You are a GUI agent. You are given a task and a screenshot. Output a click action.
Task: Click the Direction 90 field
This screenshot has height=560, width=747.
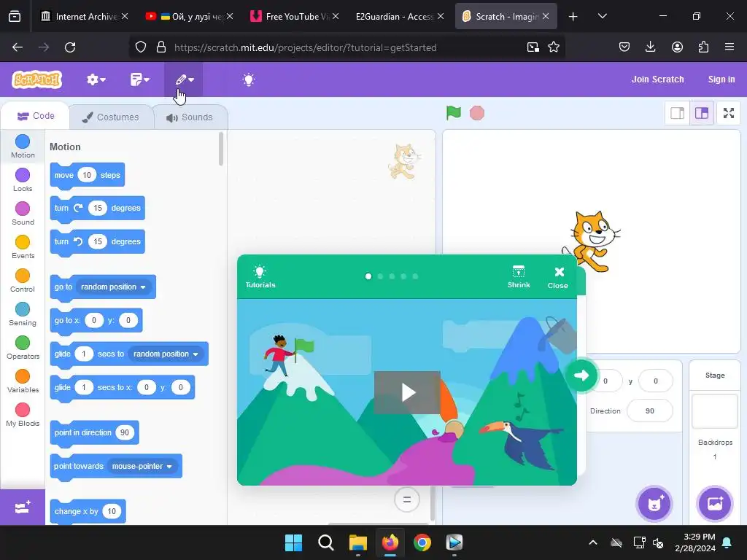coord(650,411)
